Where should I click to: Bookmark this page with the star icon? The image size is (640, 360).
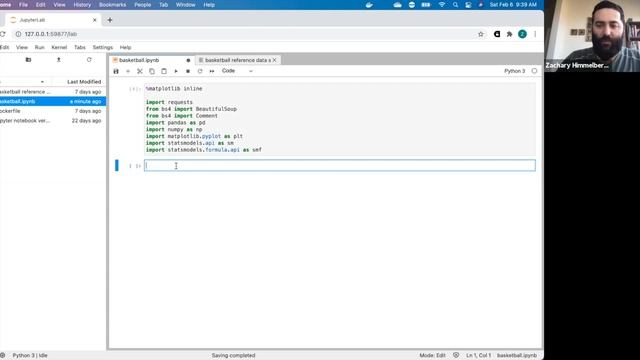coord(481,34)
